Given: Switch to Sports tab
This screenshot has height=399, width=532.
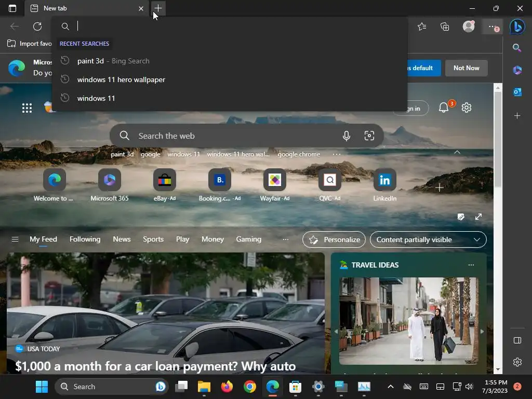Looking at the screenshot, I should [153, 239].
